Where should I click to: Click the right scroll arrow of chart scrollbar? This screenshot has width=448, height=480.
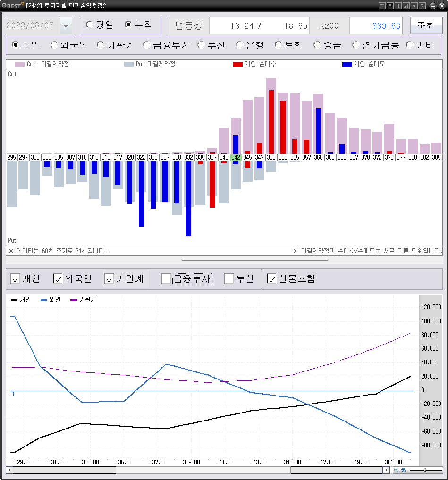click(387, 470)
